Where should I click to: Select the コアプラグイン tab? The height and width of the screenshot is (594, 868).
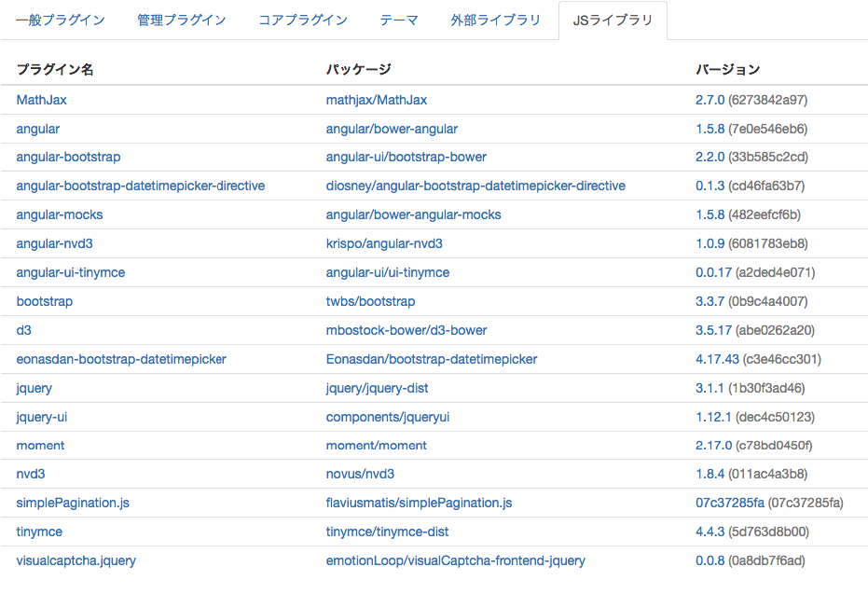click(x=303, y=21)
